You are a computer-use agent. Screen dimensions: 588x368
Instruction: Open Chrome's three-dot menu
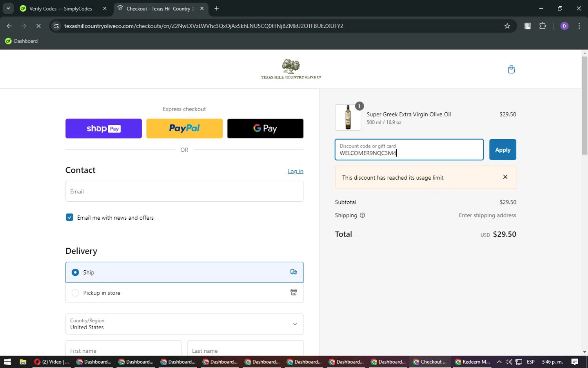point(579,26)
